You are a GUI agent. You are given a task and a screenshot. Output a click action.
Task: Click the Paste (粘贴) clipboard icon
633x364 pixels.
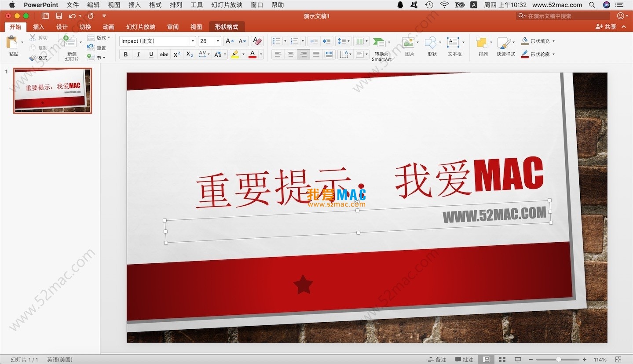pos(12,42)
